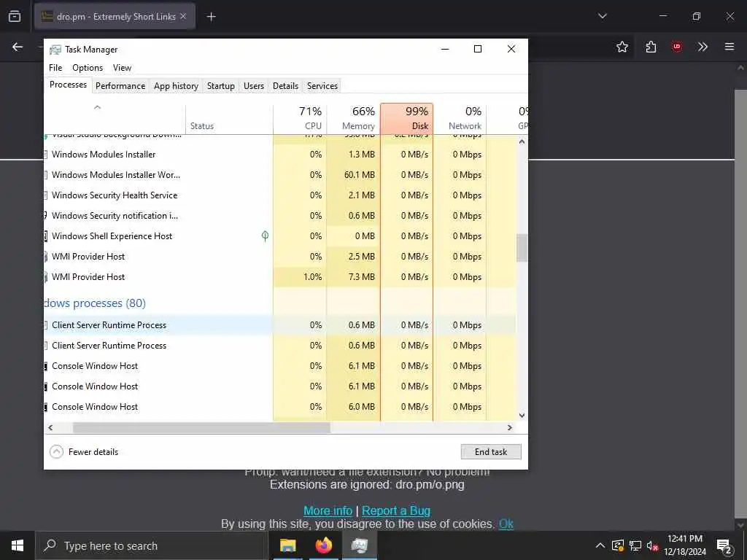Open the Firefox extensions puzzle icon
The height and width of the screenshot is (560, 747).
tap(651, 47)
